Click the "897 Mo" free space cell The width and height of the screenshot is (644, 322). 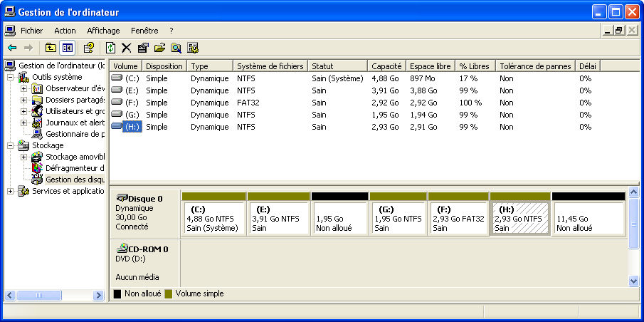423,78
